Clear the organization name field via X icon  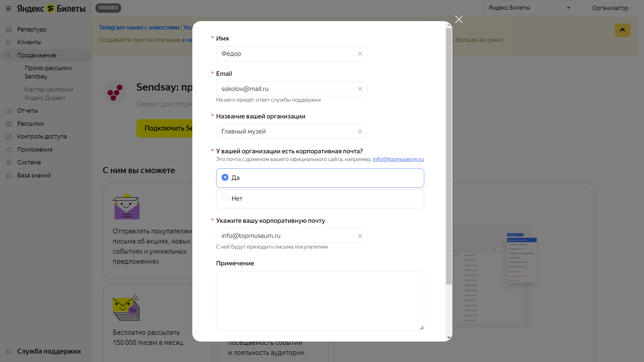point(360,132)
